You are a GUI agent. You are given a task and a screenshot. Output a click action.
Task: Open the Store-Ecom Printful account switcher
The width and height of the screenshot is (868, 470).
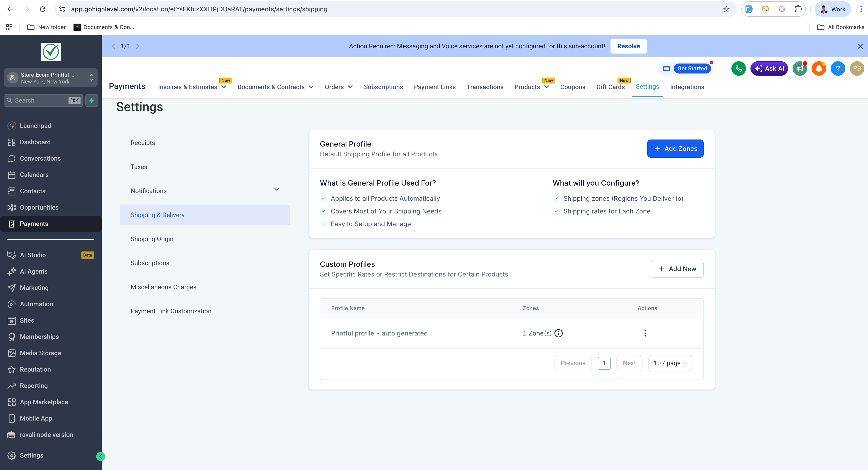click(51, 78)
